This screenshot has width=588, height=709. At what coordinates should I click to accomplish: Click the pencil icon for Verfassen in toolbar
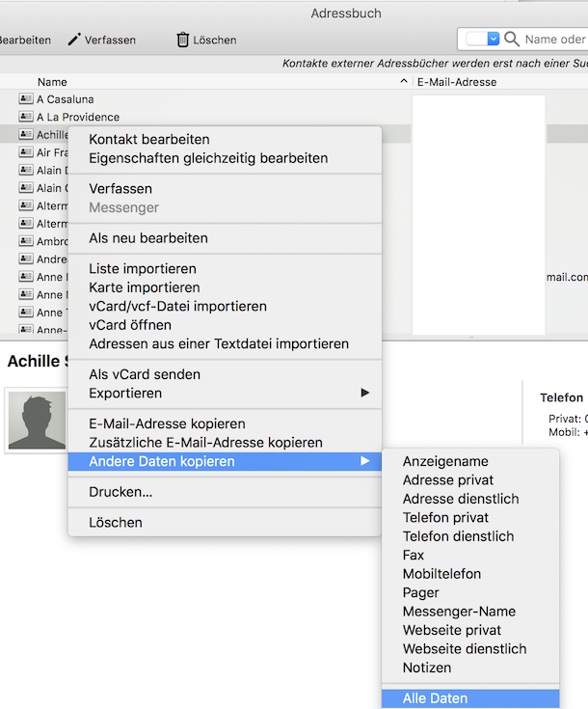[75, 40]
